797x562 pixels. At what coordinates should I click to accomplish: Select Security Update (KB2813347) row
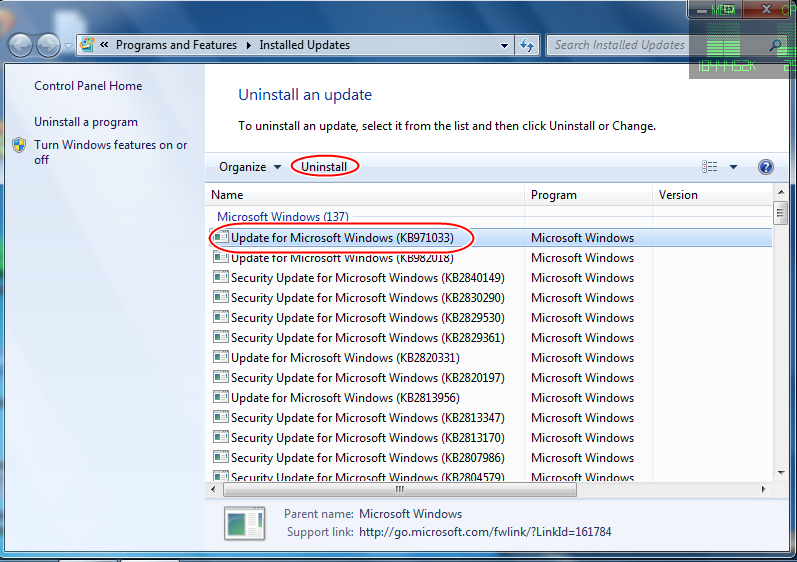(x=490, y=418)
